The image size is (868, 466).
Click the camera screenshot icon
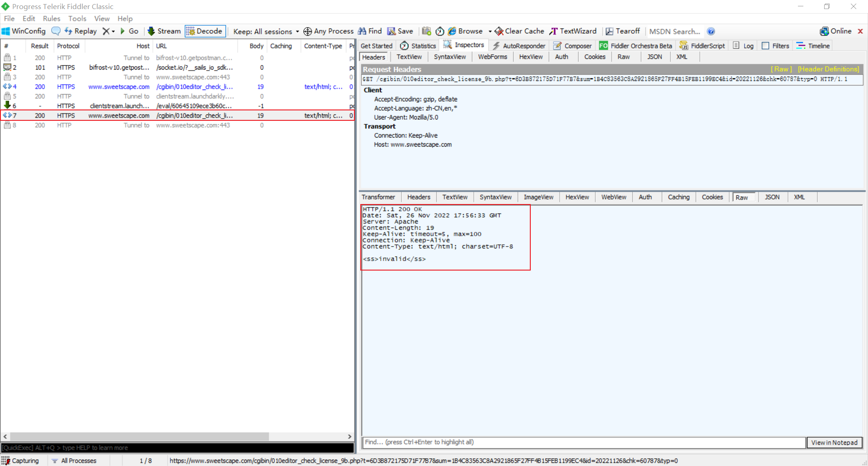point(426,31)
